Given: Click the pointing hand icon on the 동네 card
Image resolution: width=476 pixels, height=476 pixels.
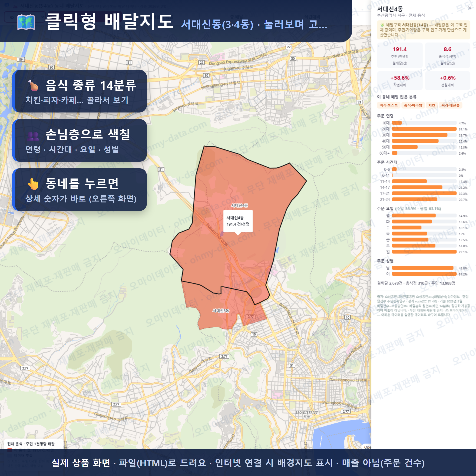Looking at the screenshot, I should coord(33,184).
